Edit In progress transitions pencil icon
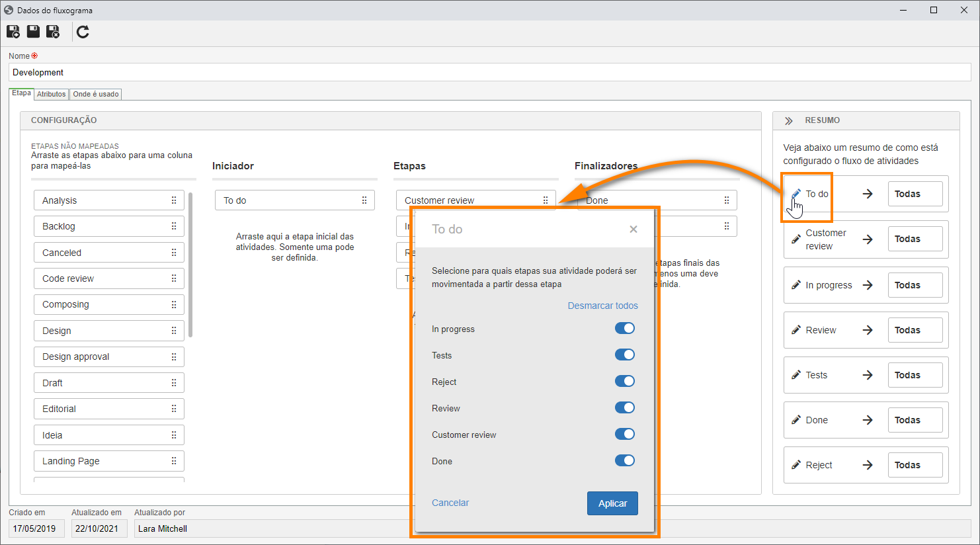Image resolution: width=980 pixels, height=545 pixels. click(x=796, y=285)
